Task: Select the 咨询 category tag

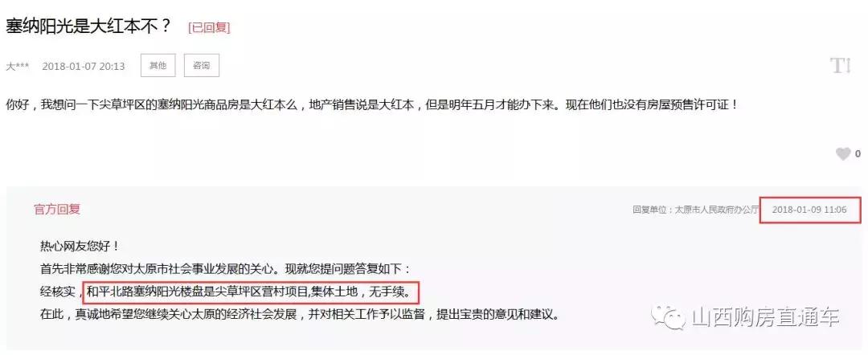Action: point(202,65)
